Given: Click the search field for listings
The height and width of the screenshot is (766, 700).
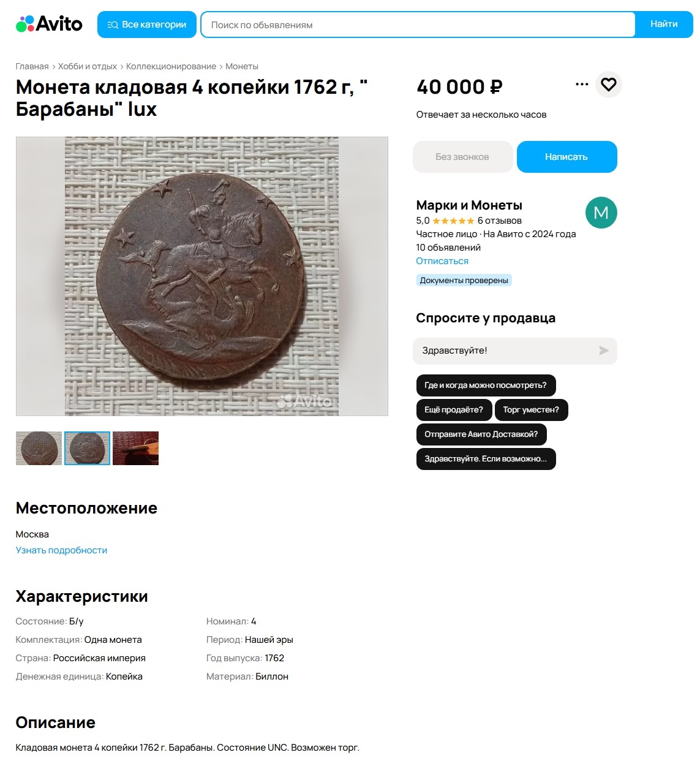Looking at the screenshot, I should point(418,25).
